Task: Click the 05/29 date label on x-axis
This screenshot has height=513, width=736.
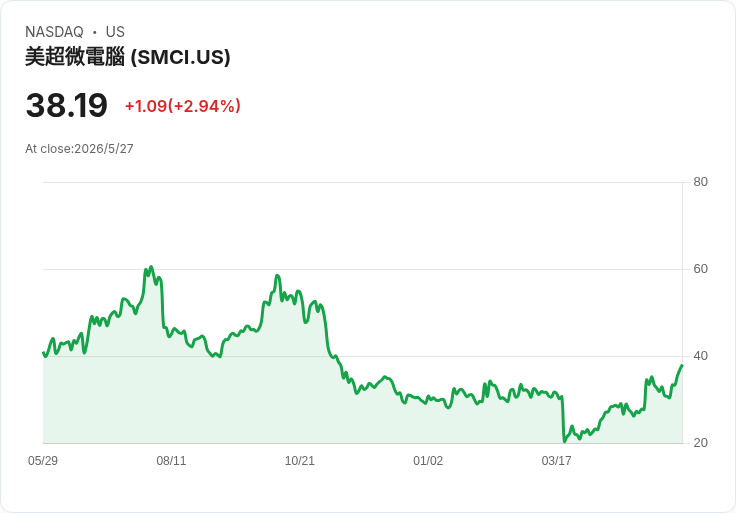Action: 43,460
